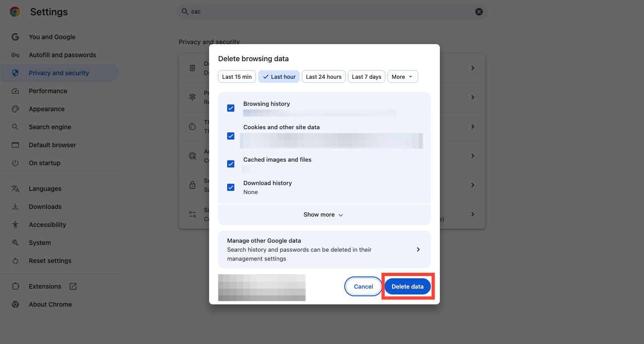Click the settings search input field

click(x=329, y=12)
